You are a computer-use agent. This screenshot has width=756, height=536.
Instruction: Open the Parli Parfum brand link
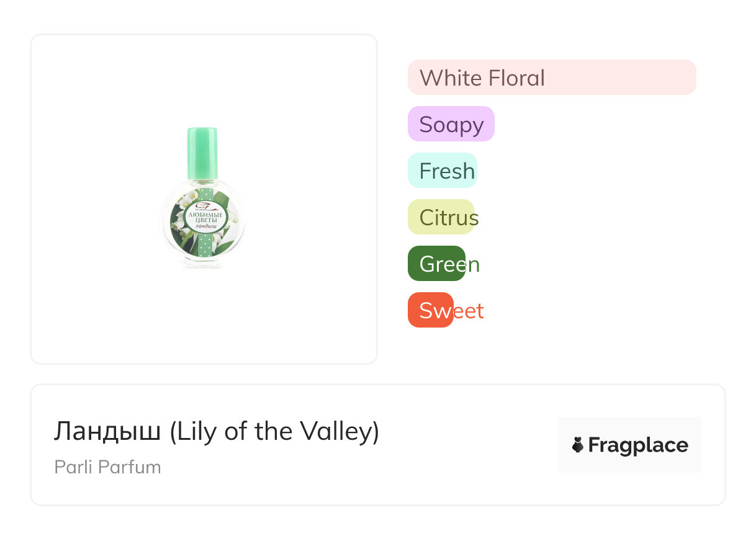tap(107, 467)
